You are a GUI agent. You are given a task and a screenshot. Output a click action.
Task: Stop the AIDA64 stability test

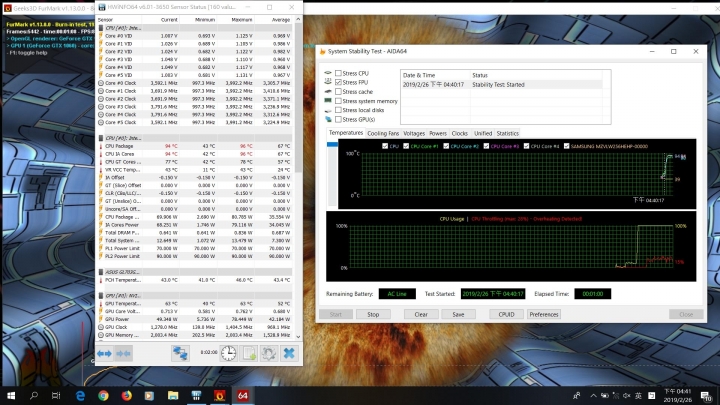click(x=373, y=315)
